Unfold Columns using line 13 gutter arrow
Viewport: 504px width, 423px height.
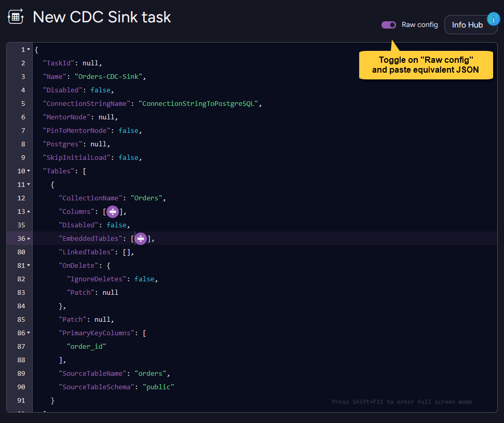point(29,212)
